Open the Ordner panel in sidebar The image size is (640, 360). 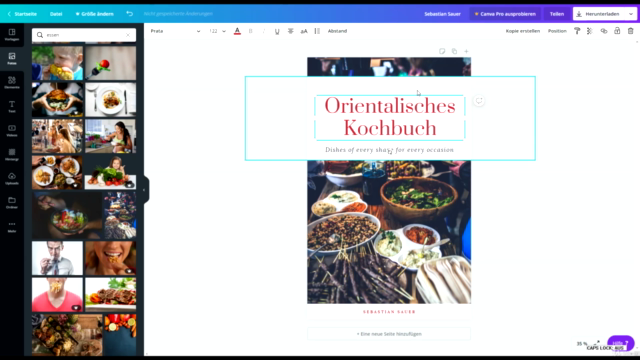click(x=12, y=203)
